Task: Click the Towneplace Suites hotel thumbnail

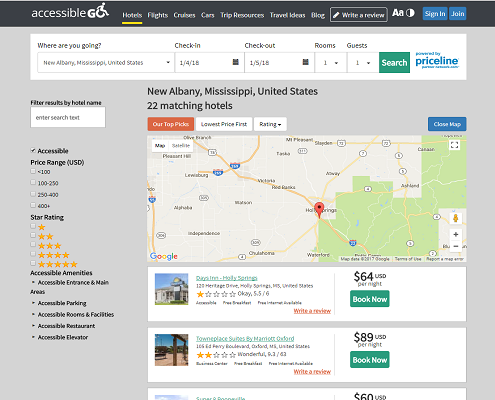Action: (171, 350)
